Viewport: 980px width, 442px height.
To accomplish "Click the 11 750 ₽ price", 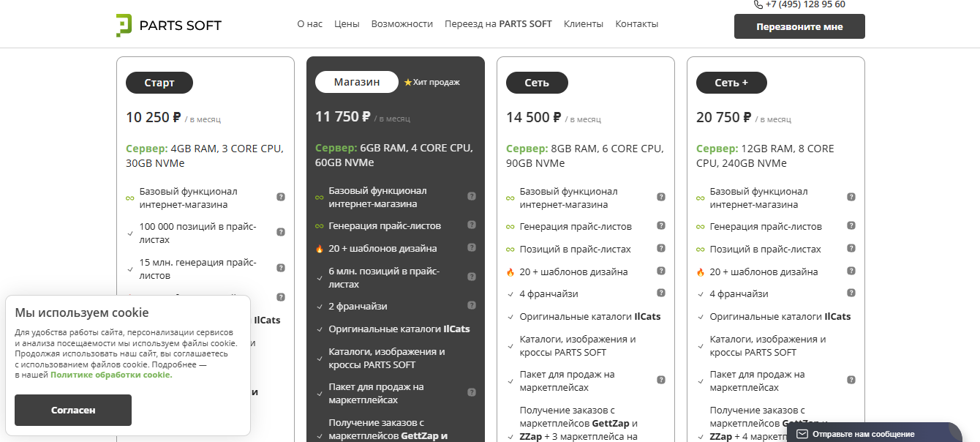I will (x=343, y=116).
